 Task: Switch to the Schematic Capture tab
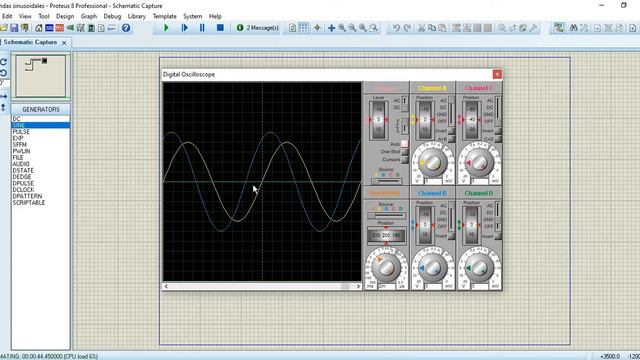[30, 42]
